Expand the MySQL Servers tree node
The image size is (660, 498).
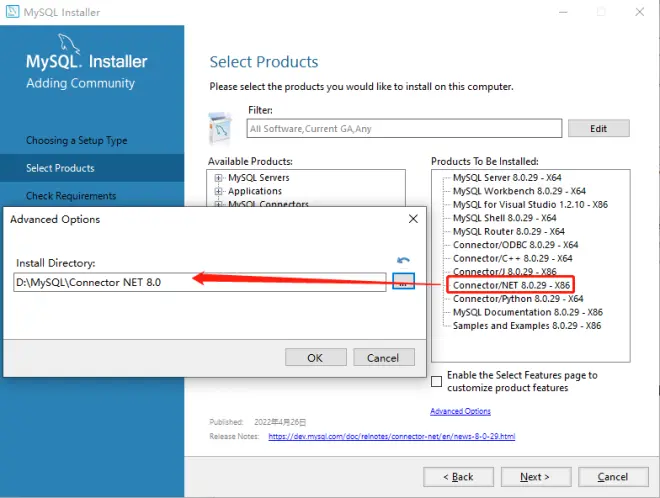[218, 178]
